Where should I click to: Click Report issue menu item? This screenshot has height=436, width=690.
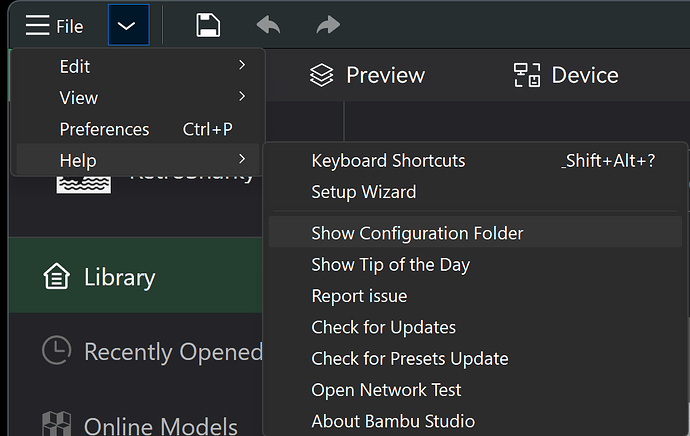(475, 296)
